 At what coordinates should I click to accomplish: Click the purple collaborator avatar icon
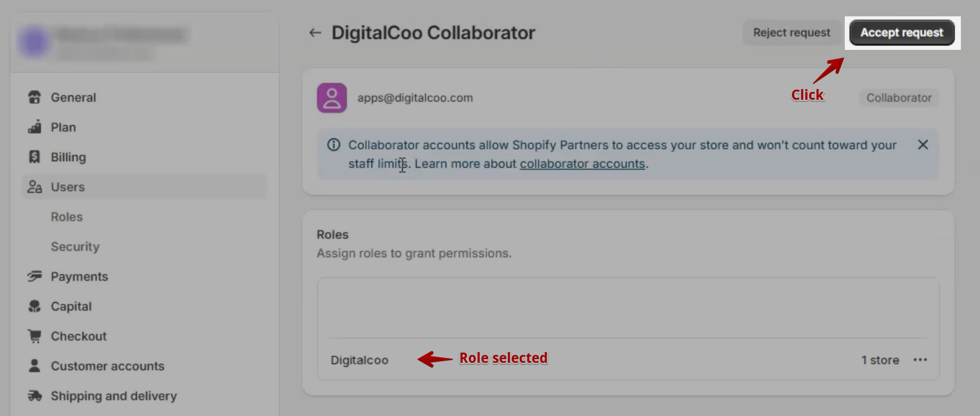pyautogui.click(x=332, y=98)
